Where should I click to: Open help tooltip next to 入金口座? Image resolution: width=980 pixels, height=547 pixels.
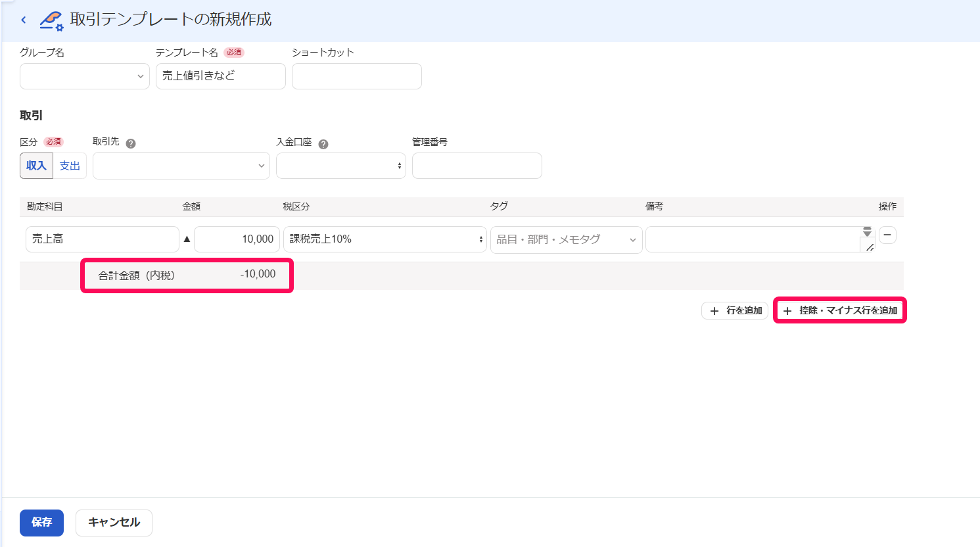point(323,144)
